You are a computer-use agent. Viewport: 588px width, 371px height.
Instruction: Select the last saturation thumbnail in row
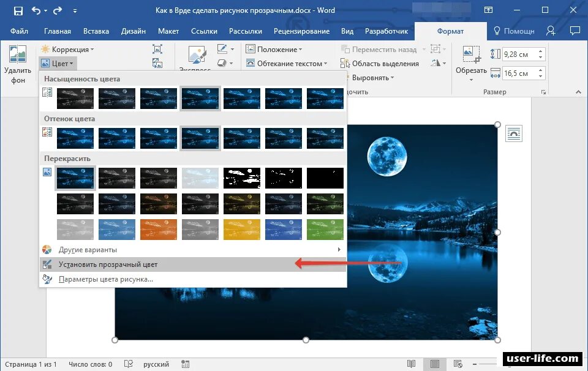click(325, 98)
